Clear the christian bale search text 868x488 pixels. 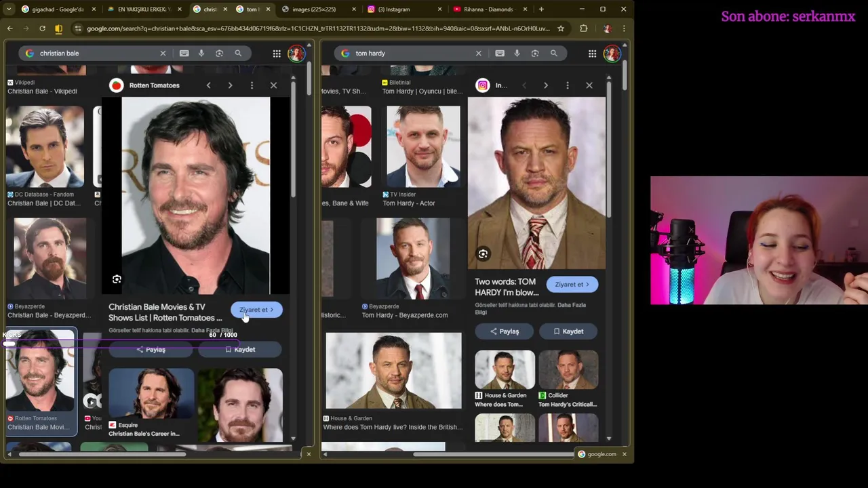(x=163, y=53)
